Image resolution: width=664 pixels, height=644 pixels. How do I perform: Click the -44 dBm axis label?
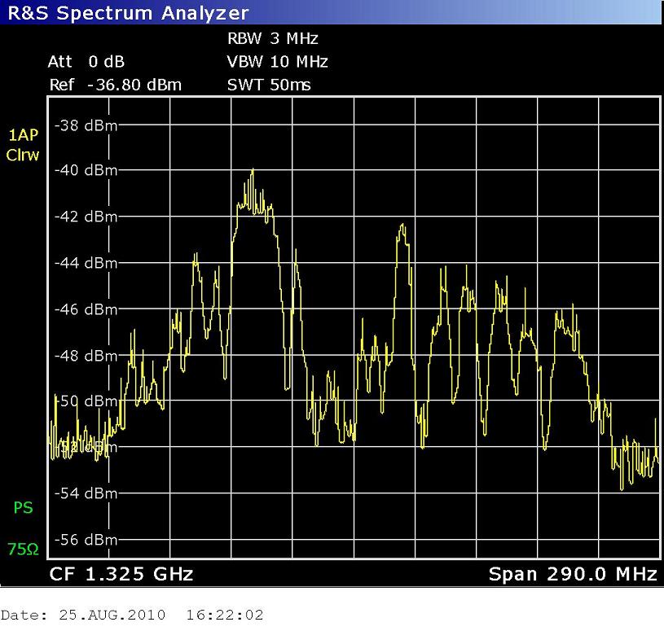pos(85,263)
